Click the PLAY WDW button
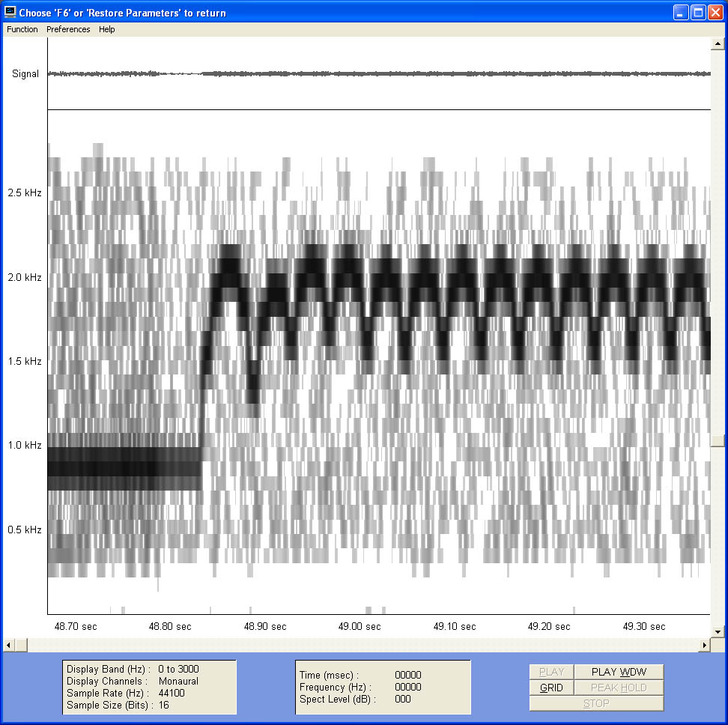 (619, 672)
